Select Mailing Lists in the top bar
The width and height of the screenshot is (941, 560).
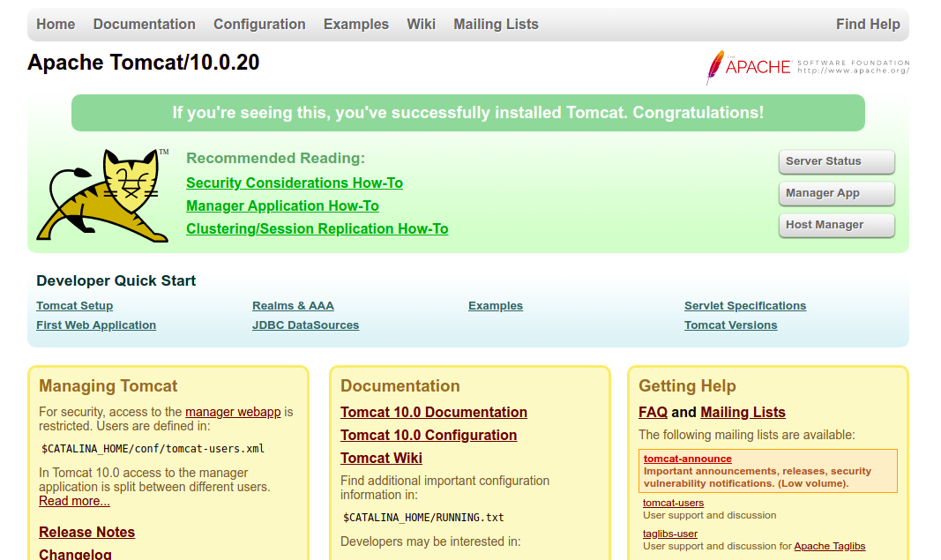tap(496, 24)
